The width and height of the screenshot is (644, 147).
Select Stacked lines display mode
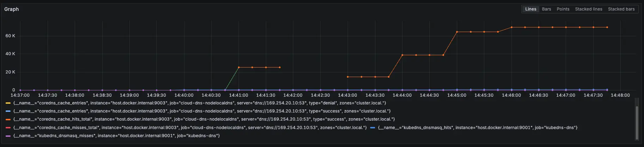pos(588,9)
